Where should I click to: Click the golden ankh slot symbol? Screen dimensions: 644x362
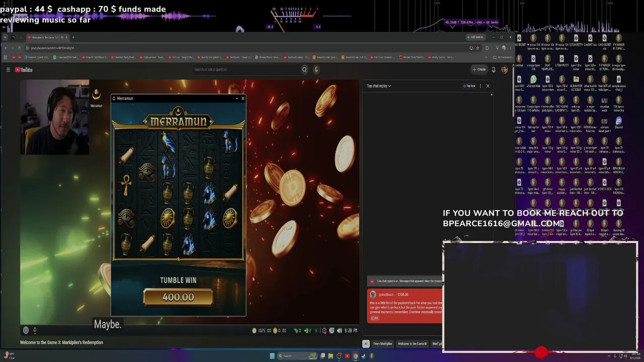click(x=126, y=186)
